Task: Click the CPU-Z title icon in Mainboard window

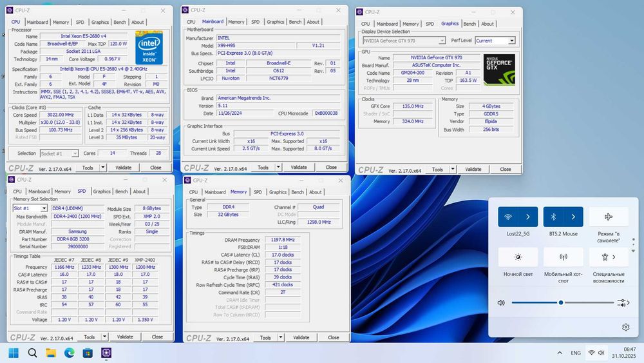Action: pos(185,10)
